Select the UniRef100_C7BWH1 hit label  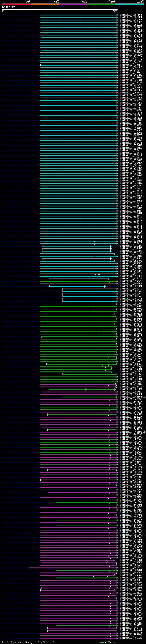[x=131, y=256]
